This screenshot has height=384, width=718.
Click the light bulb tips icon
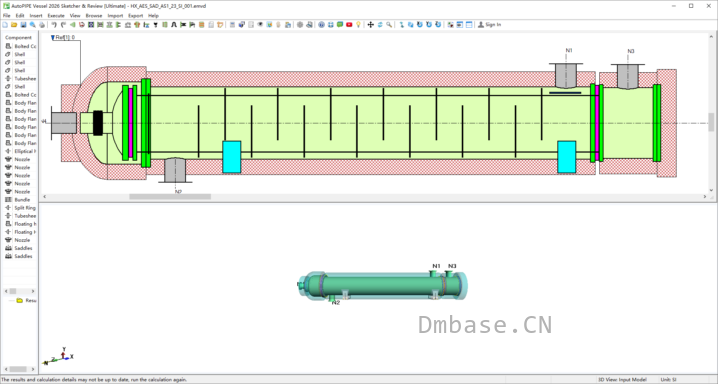359,25
